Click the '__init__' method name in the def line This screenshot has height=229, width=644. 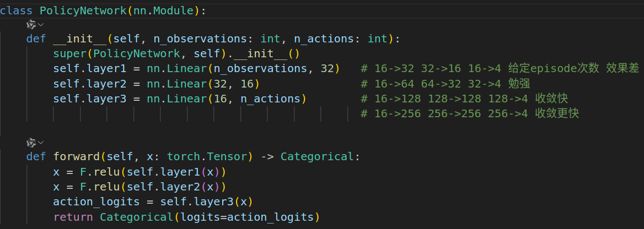[x=80, y=39]
